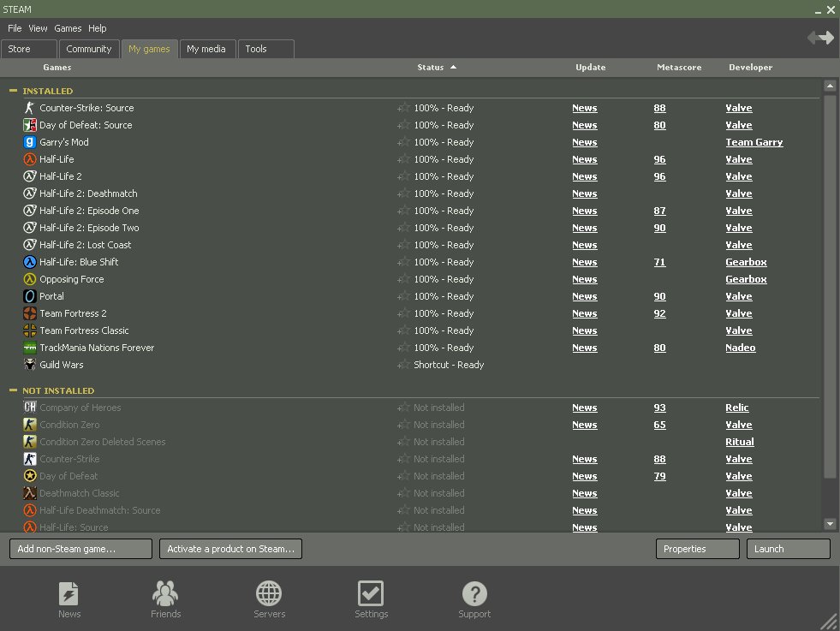Click Add non-Steam game button
This screenshot has width=840, height=631.
click(80, 549)
